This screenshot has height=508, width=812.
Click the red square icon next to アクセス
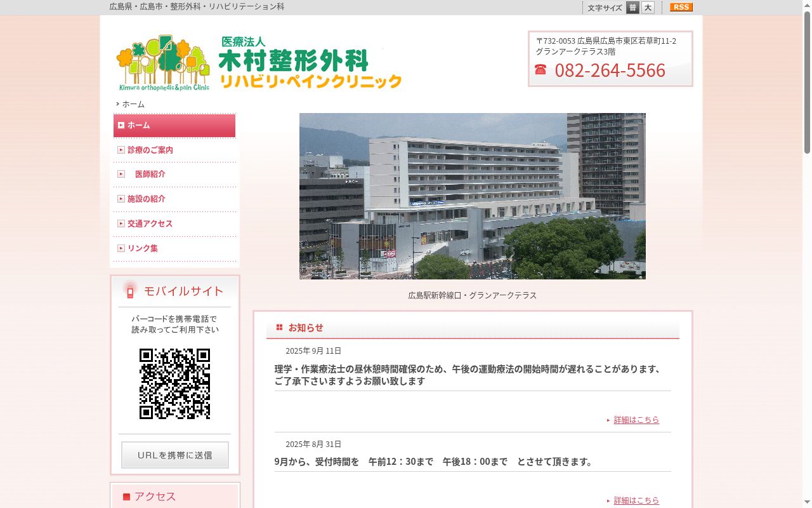point(126,497)
